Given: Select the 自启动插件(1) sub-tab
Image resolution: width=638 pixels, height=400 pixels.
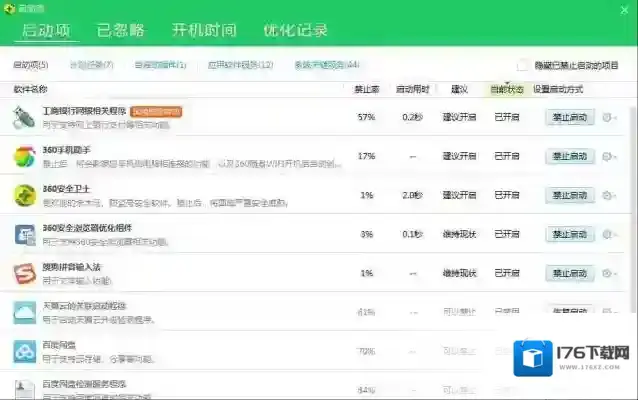Looking at the screenshot, I should tap(160, 65).
